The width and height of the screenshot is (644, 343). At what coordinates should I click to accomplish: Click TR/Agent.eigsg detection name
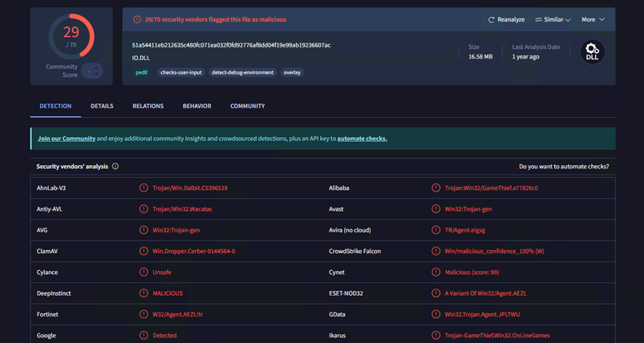coord(465,230)
